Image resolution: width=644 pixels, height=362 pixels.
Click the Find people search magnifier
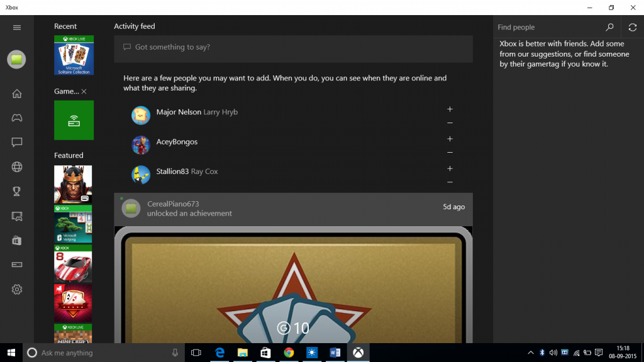(x=609, y=27)
